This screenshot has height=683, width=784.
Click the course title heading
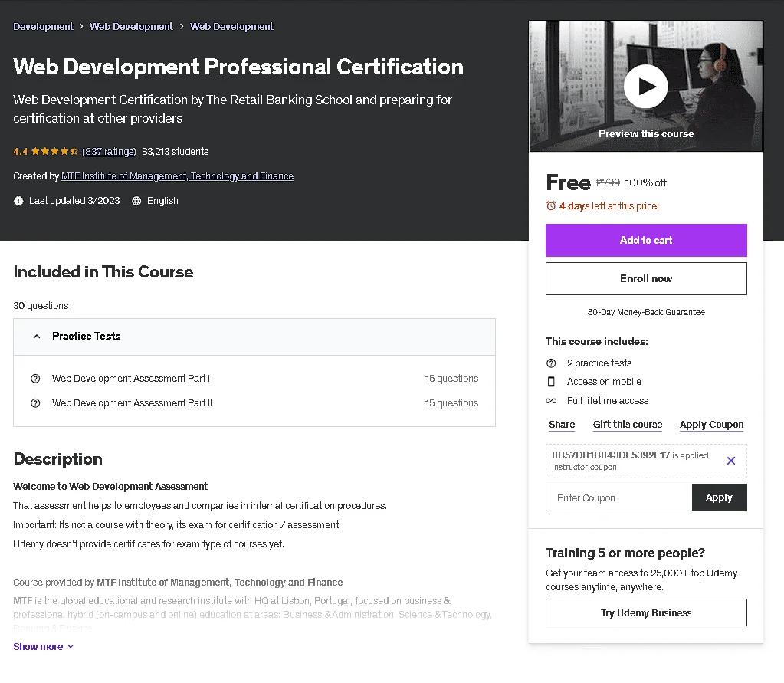pyautogui.click(x=238, y=67)
